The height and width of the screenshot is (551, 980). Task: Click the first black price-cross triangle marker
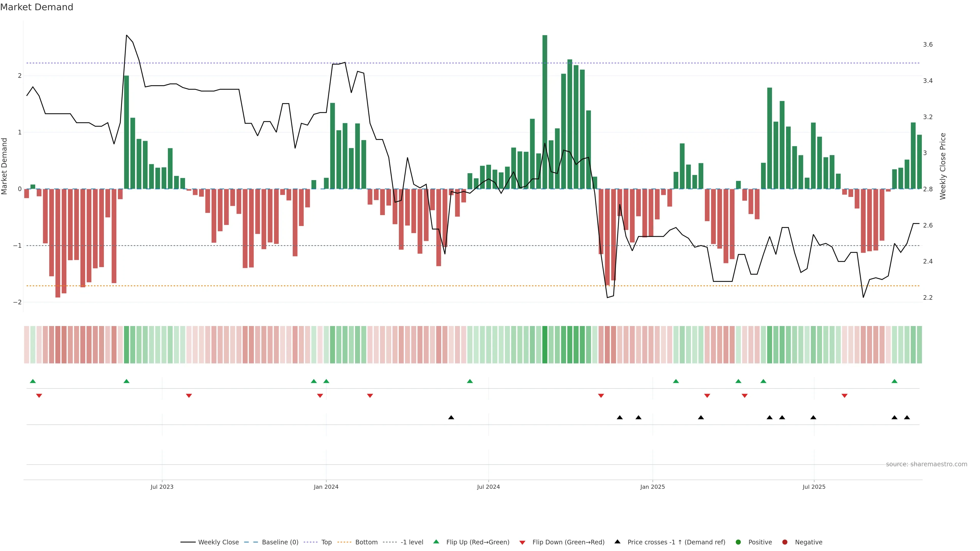pos(451,418)
